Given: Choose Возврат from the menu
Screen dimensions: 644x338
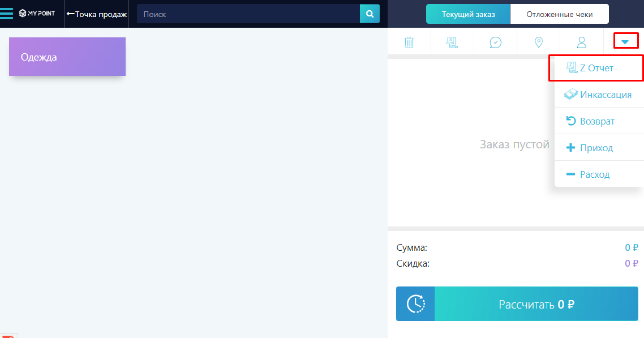Looking at the screenshot, I should pos(599,121).
